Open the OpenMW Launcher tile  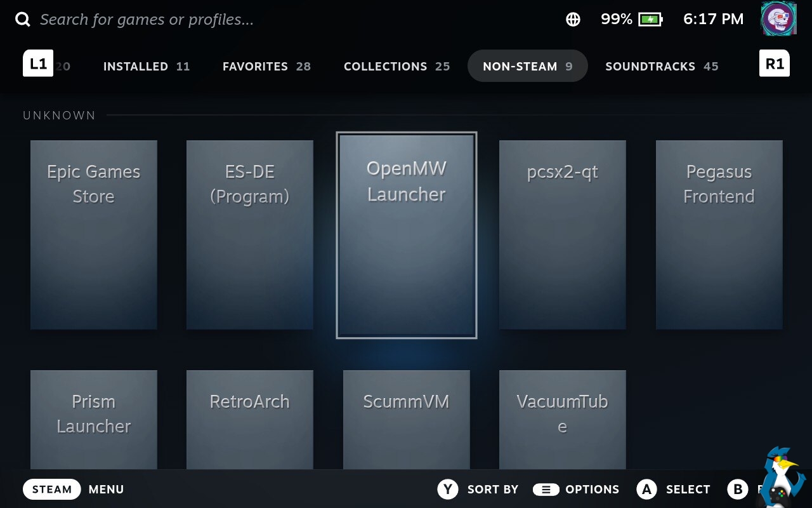(x=407, y=235)
